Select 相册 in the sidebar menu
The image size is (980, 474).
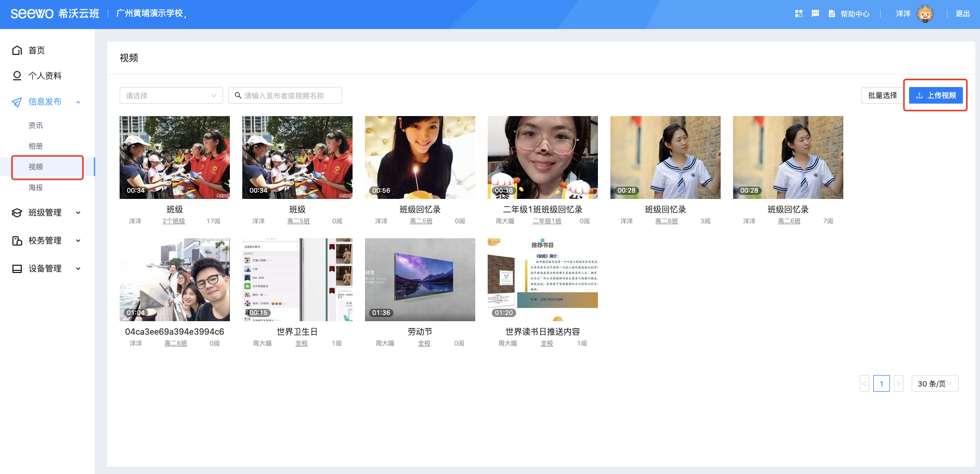click(x=36, y=146)
